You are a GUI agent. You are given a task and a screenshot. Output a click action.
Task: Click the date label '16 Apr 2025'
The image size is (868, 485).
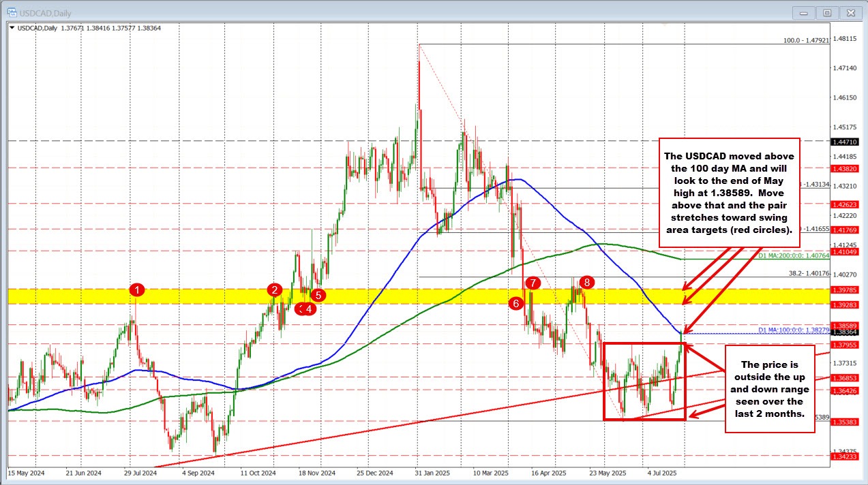550,471
